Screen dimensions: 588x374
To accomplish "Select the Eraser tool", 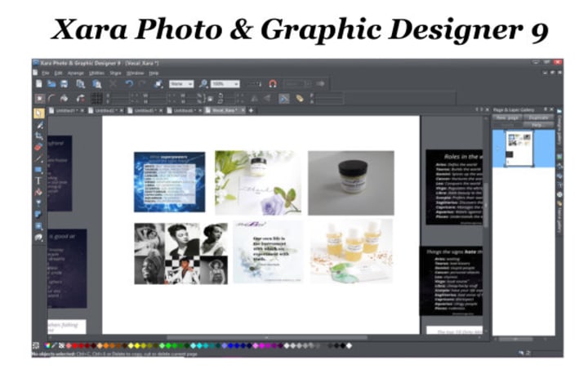I will (39, 147).
